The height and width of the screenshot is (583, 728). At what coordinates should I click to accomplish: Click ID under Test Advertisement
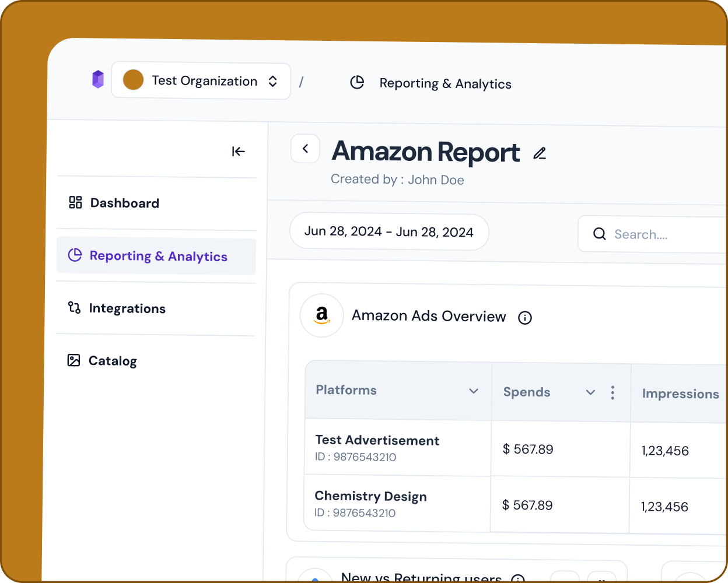[x=355, y=457]
